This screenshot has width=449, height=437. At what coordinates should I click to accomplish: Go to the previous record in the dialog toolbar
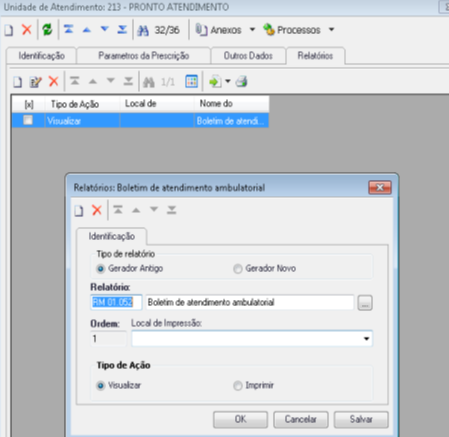tap(136, 210)
